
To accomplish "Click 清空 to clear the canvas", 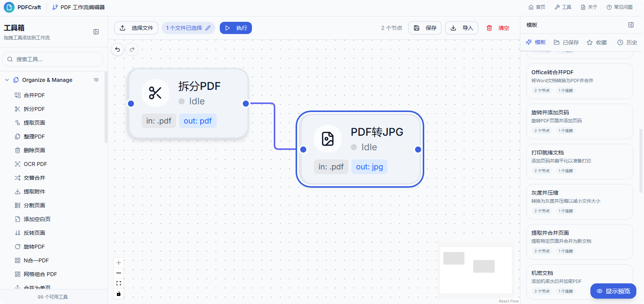I will pos(498,28).
